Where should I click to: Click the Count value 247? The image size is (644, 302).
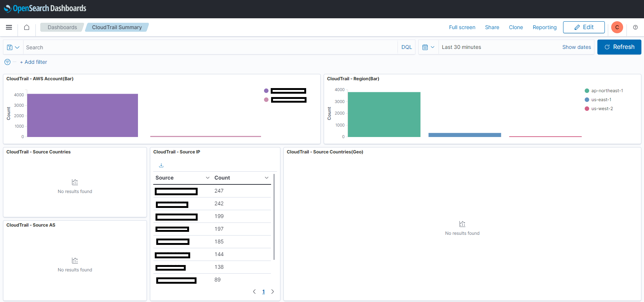click(x=219, y=191)
